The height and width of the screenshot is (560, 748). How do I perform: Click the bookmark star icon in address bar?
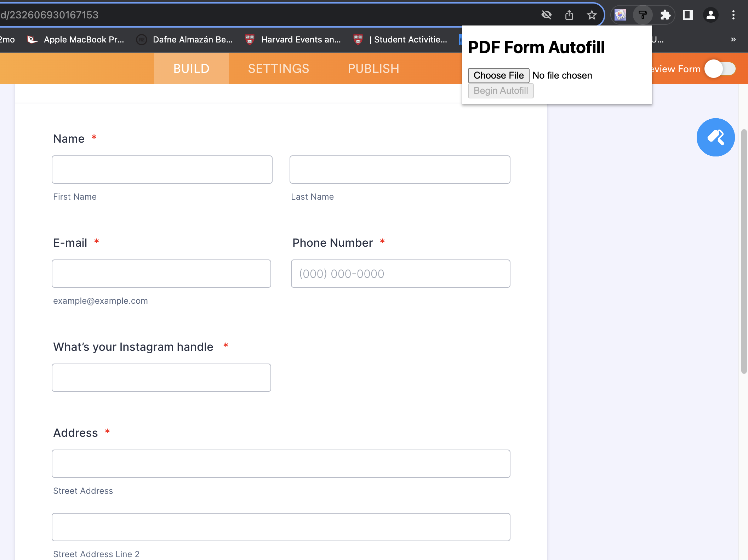point(592,15)
